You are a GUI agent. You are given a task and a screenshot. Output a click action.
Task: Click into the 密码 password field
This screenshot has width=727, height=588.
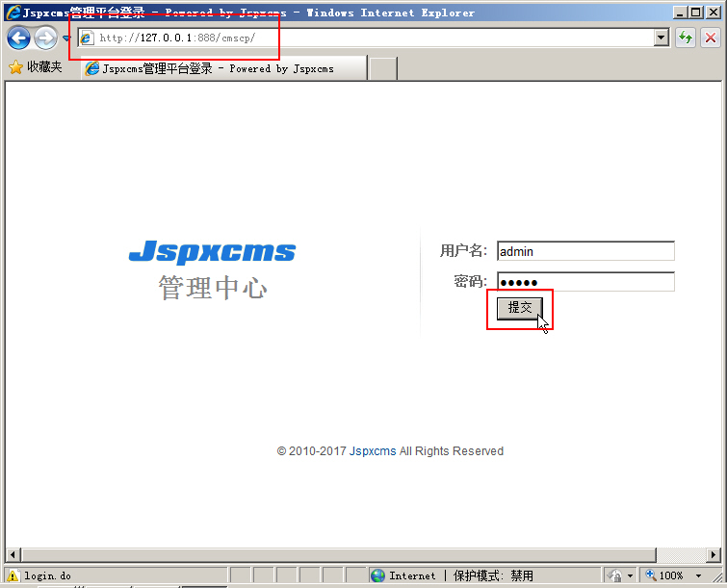(x=585, y=282)
